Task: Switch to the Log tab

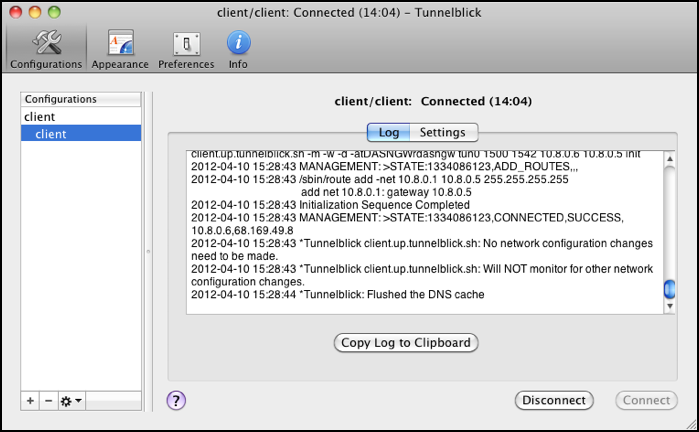Action: pyautogui.click(x=389, y=132)
